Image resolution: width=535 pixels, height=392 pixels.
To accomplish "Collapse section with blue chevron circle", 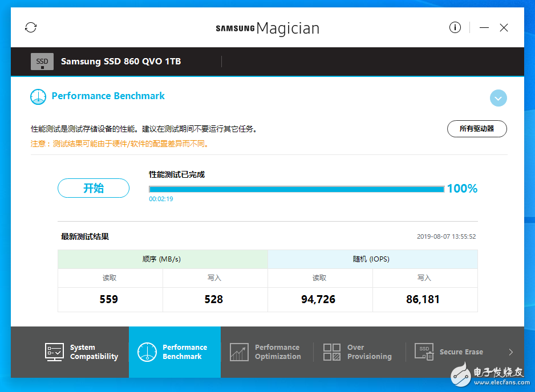I will [x=498, y=98].
